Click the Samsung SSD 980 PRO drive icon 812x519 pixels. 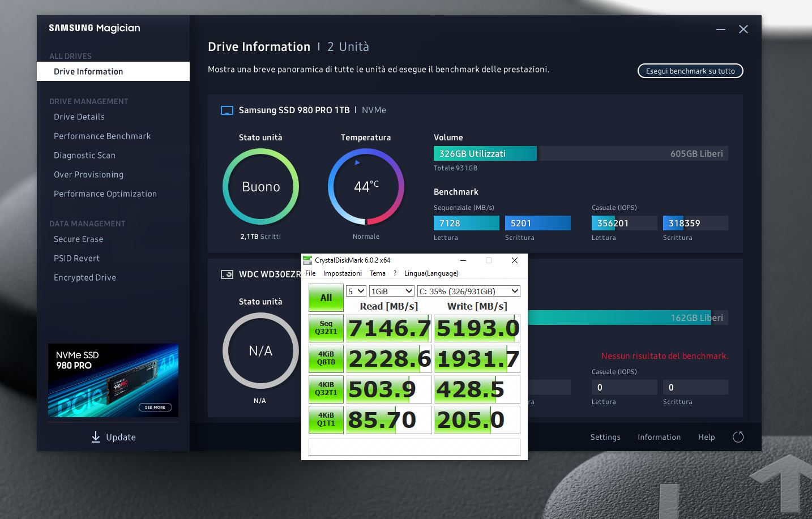coord(226,110)
